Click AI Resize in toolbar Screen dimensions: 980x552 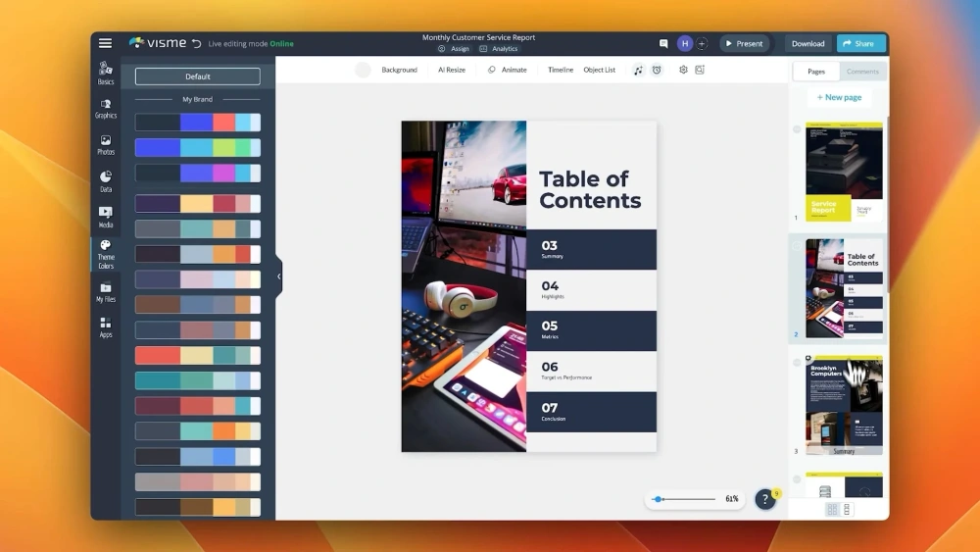(451, 70)
